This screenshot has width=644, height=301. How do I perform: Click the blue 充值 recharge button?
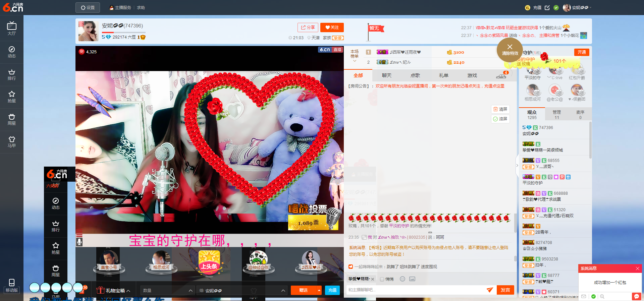pyautogui.click(x=332, y=290)
